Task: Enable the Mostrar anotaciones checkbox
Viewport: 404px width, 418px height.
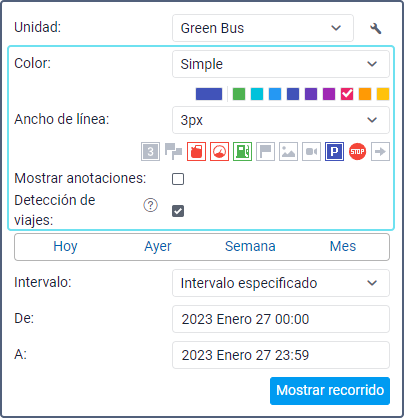Action: coord(178,179)
